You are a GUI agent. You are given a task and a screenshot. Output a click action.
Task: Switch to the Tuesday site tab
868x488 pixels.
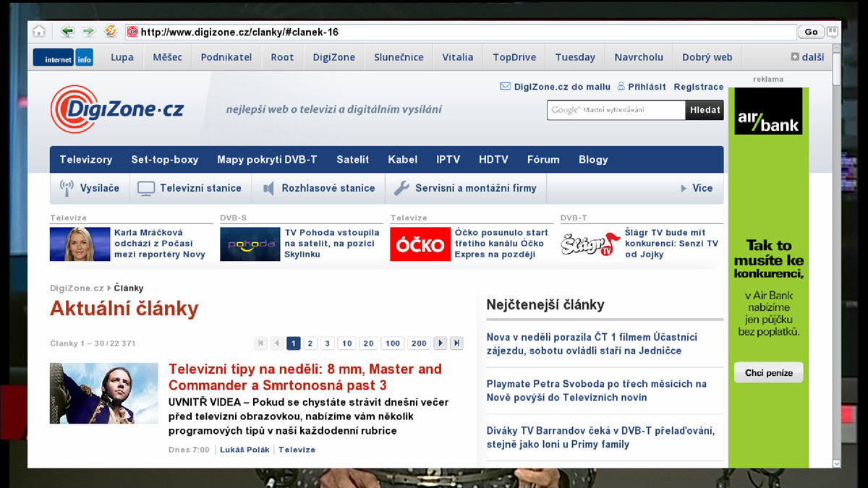click(575, 57)
